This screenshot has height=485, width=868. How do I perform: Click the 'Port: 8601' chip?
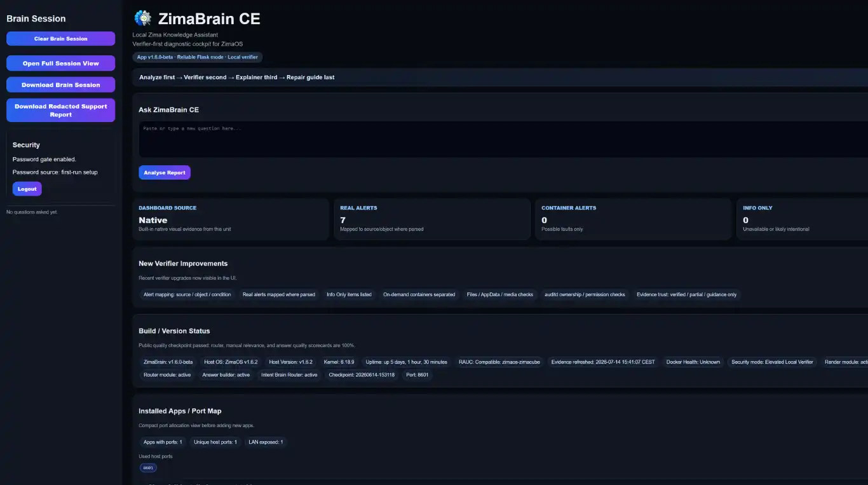[x=417, y=375]
